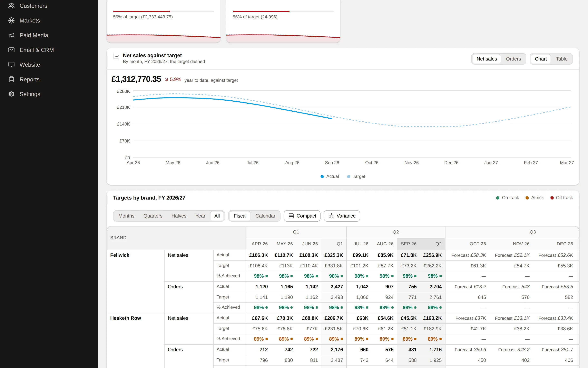This screenshot has height=368, width=588.
Task: Switch chart metric to Net sales
Action: (x=487, y=59)
